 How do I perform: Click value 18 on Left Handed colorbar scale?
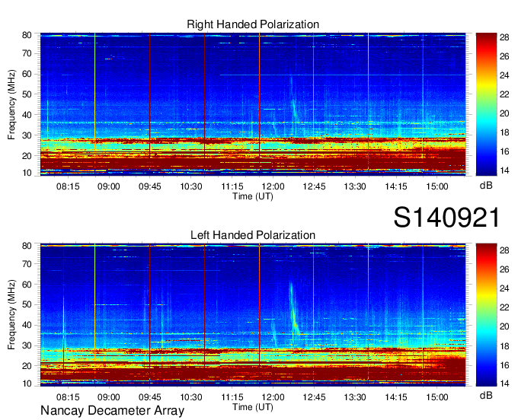[504, 345]
